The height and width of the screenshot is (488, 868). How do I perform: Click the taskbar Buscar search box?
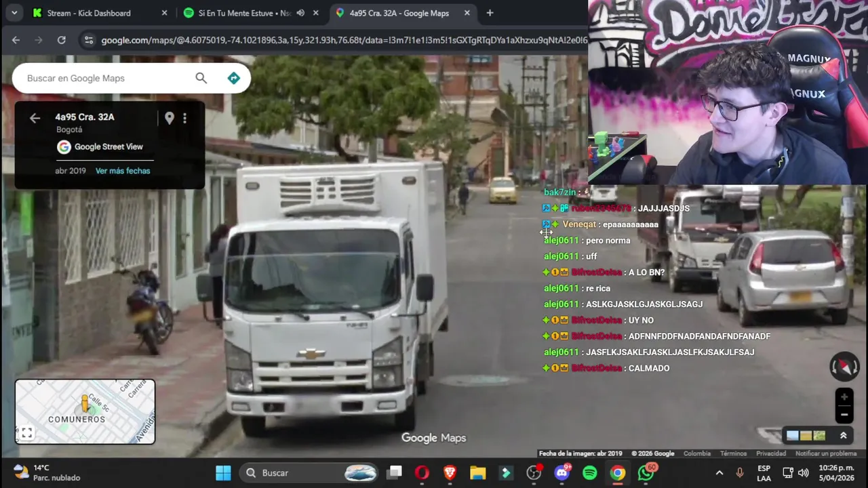(x=309, y=472)
